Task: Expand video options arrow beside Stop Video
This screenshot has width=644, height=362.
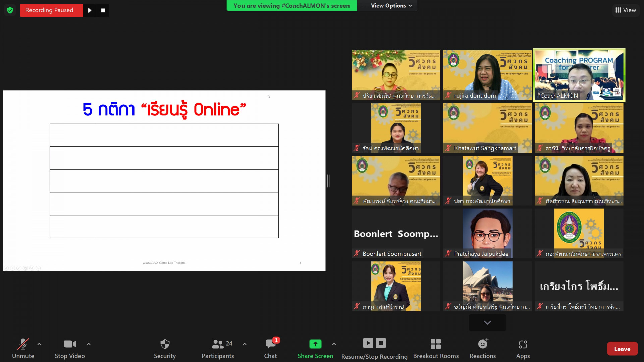Action: click(x=89, y=344)
